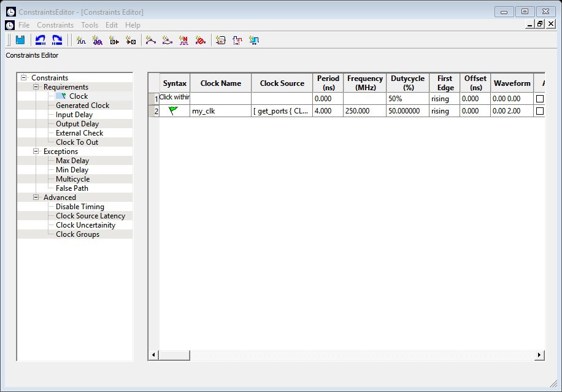
Task: Click the Redo arrow in the toolbar
Action: click(57, 40)
